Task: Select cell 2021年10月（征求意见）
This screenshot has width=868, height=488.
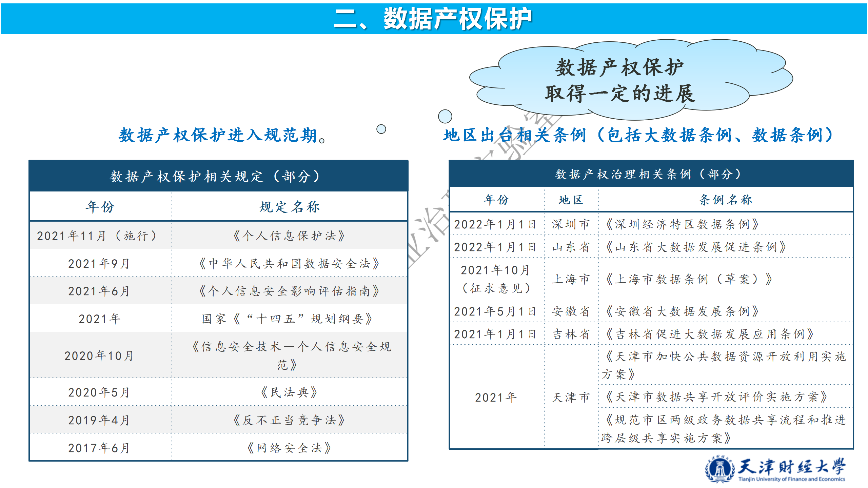Action: [x=497, y=279]
